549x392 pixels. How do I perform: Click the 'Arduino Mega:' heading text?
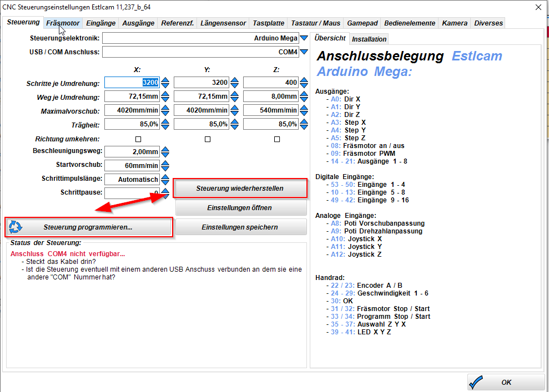click(x=365, y=72)
